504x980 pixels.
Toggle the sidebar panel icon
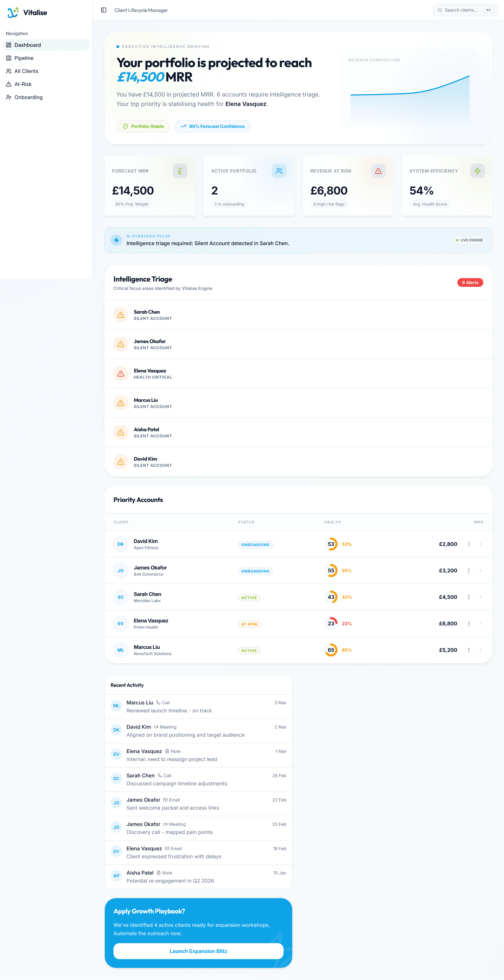(103, 10)
